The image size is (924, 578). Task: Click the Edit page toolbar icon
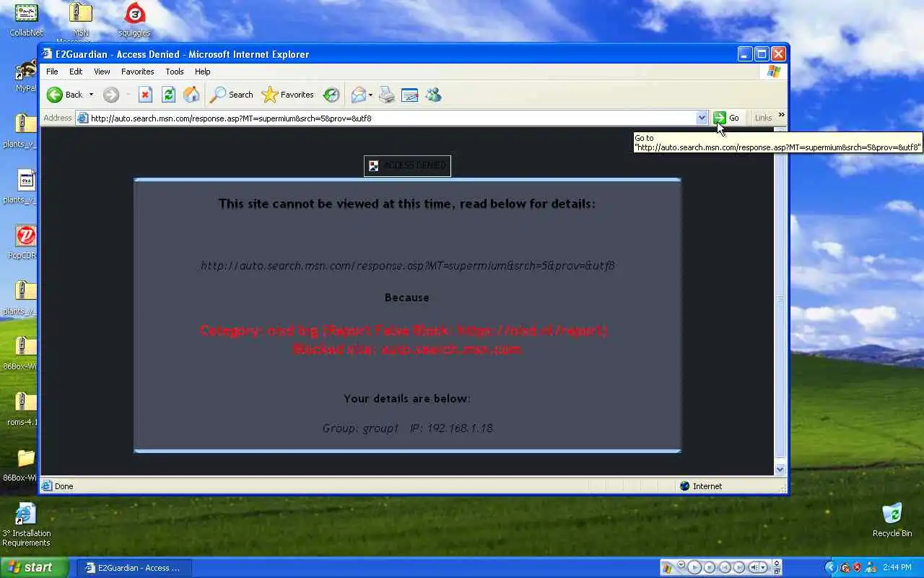[410, 95]
